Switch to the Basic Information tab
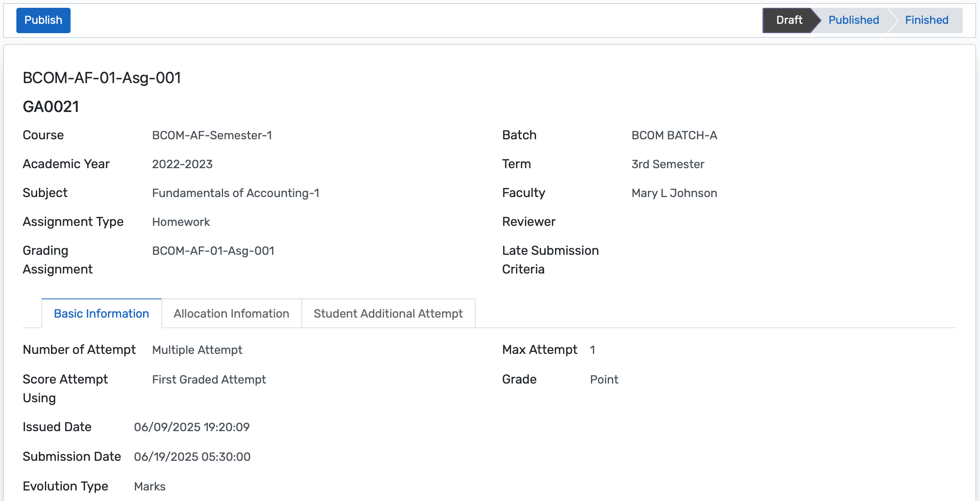Viewport: 980px width, 501px height. [101, 313]
